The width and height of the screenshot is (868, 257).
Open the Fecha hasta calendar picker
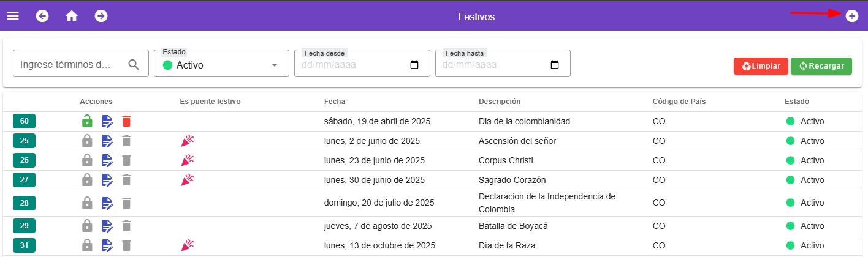tap(555, 65)
